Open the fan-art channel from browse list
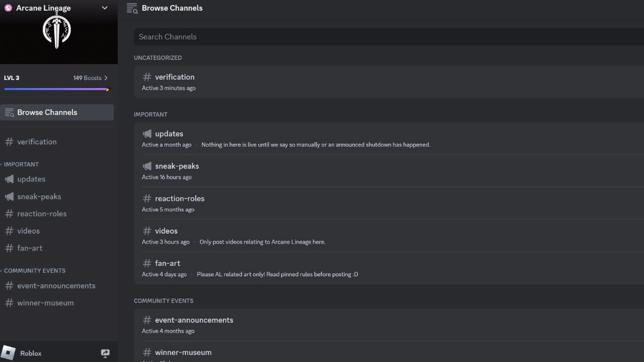644x362 pixels. (x=167, y=263)
